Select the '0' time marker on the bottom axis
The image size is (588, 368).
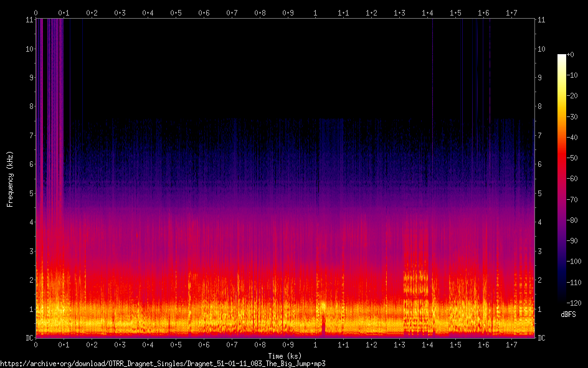pos(36,344)
